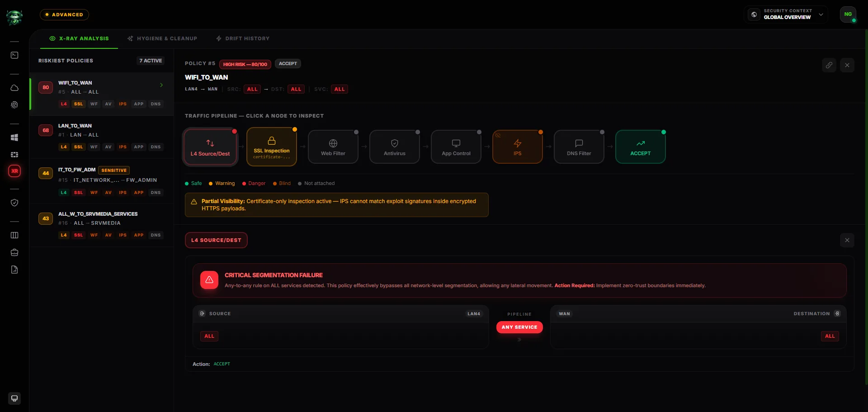Open the report document sidebar icon

click(x=14, y=270)
